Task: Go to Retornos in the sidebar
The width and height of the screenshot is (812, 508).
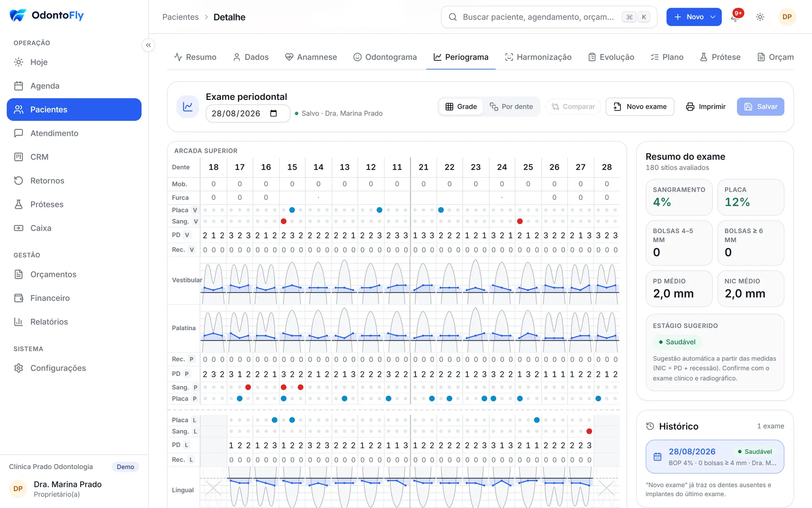Action: 74,181
